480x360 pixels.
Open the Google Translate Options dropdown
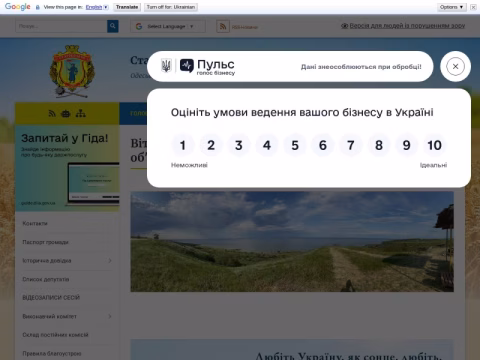[x=452, y=7]
